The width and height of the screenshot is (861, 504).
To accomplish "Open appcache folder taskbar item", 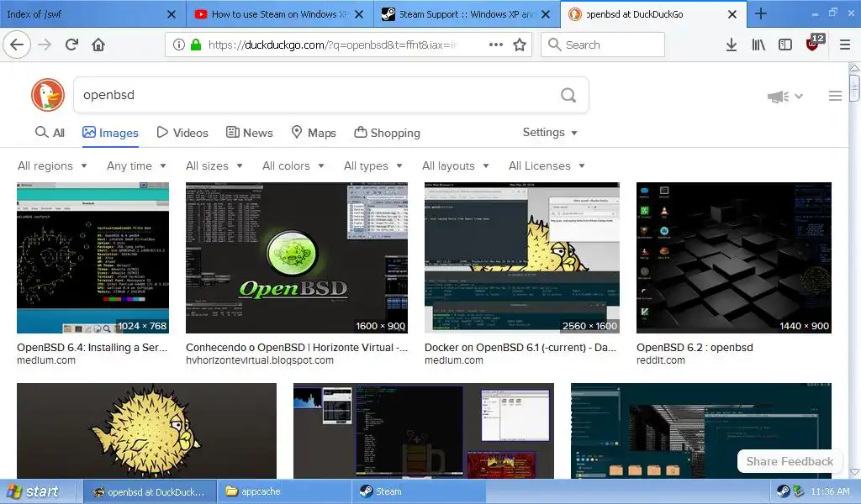I will 284,491.
